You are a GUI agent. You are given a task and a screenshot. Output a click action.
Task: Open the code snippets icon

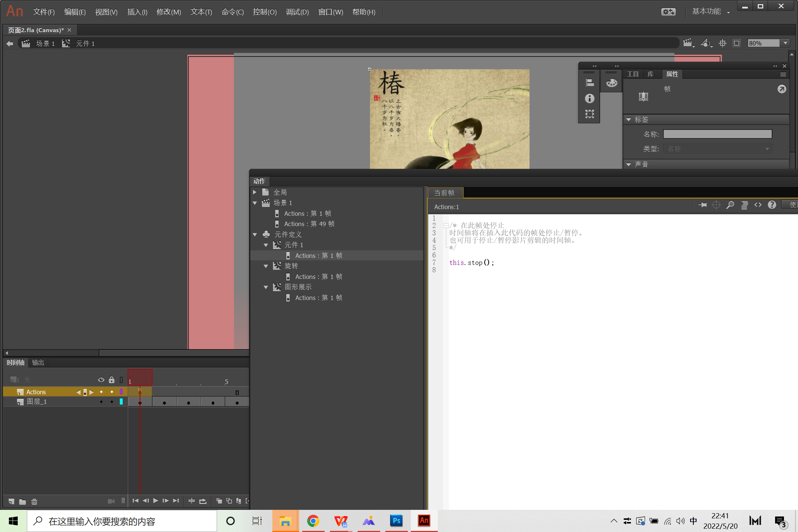[x=758, y=205]
